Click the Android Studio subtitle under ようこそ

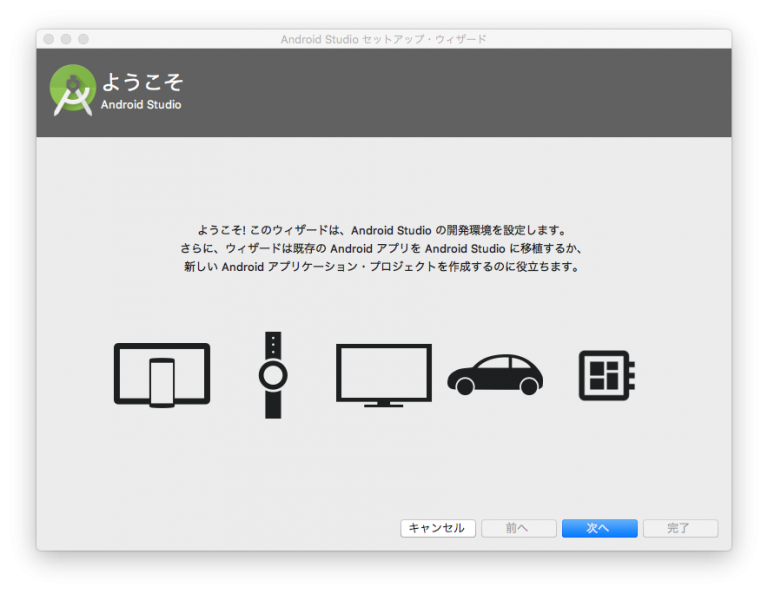(141, 105)
